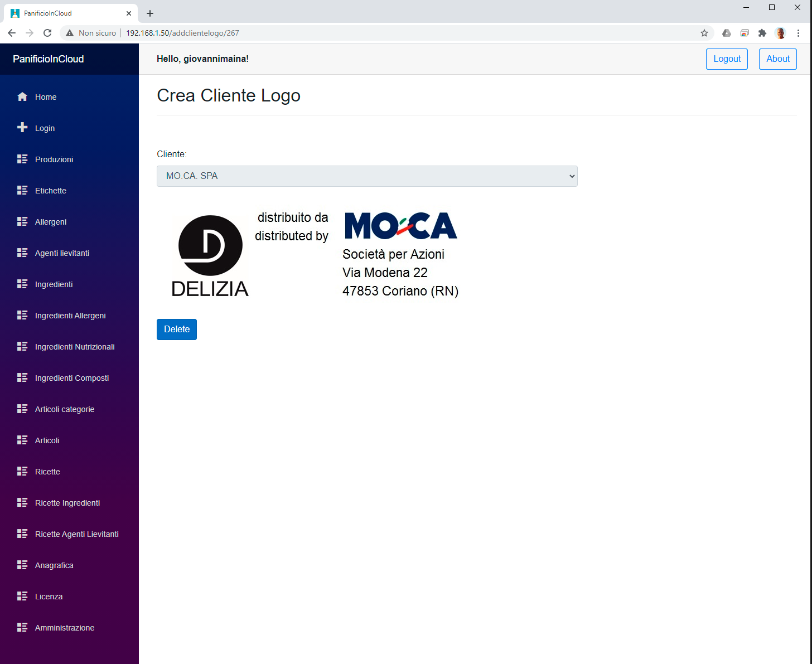The width and height of the screenshot is (812, 664).
Task: Click the list icon beside Ingredienti Composti
Action: pos(22,377)
